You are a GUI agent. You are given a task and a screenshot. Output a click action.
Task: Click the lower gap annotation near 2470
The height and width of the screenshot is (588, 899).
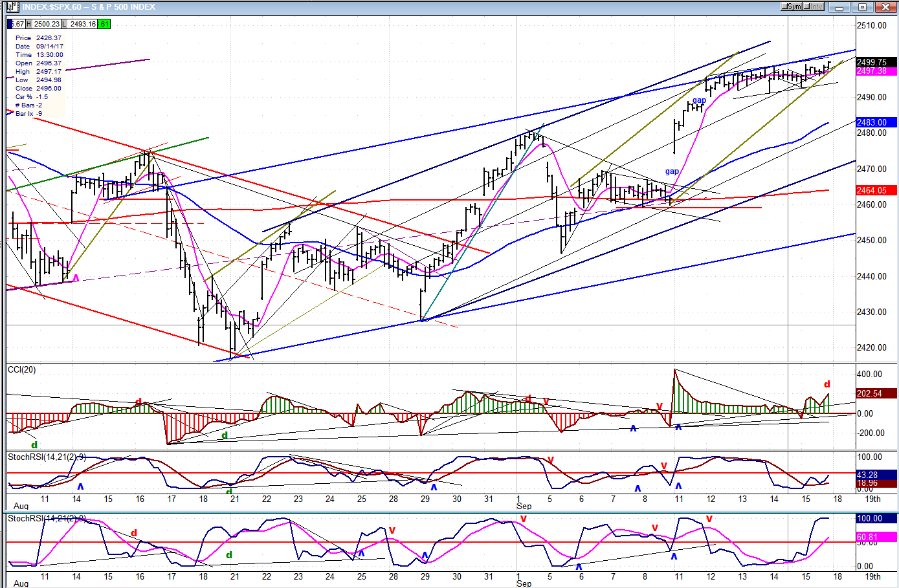672,171
